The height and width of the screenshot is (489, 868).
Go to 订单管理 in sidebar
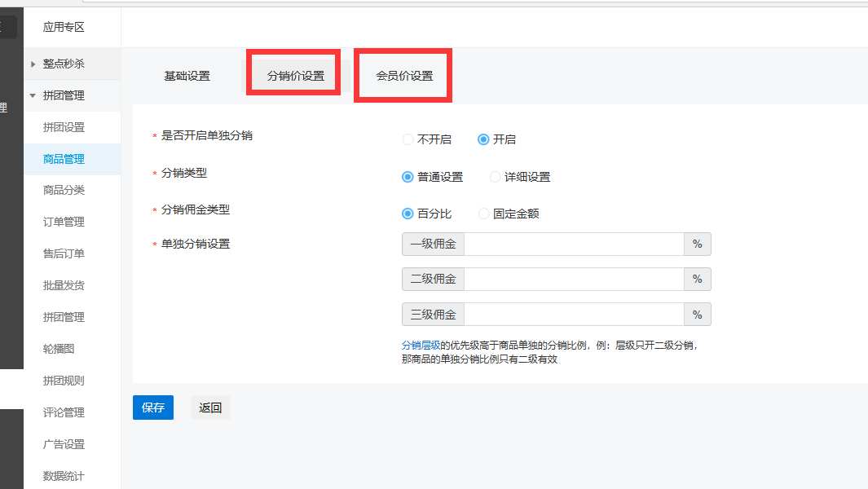point(64,222)
